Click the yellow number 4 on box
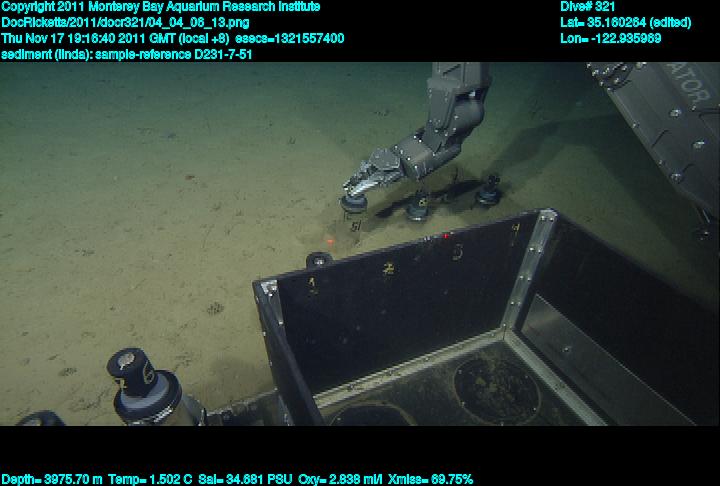This screenshot has width=720, height=486. 516,229
